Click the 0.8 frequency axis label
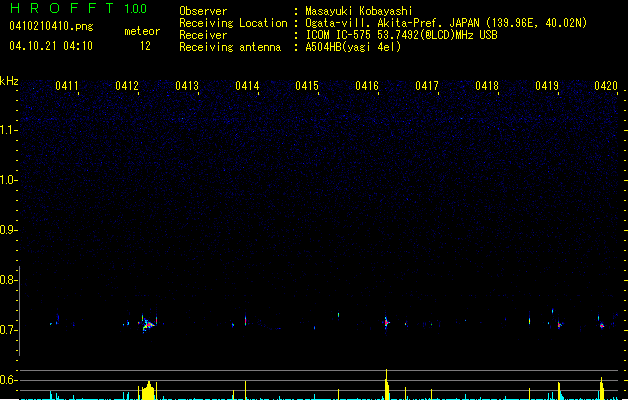Screen dimensions: 629x400 (x=8, y=280)
